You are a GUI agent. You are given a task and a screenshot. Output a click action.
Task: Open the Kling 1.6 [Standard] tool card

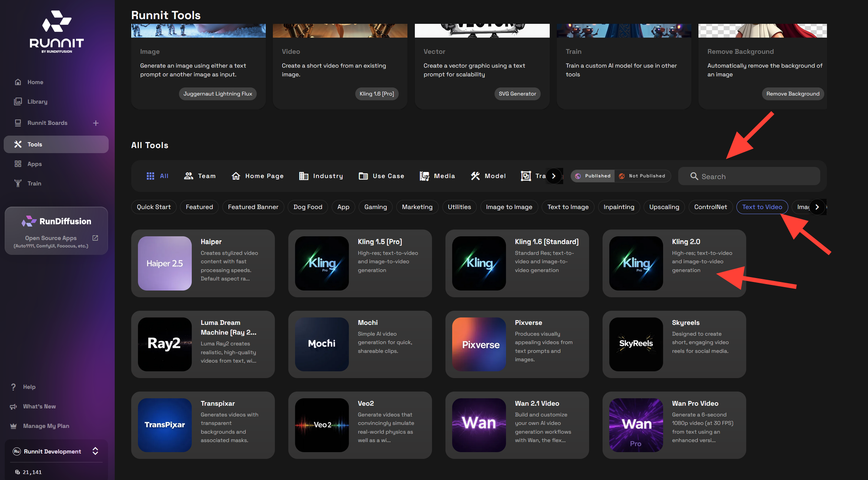[517, 263]
